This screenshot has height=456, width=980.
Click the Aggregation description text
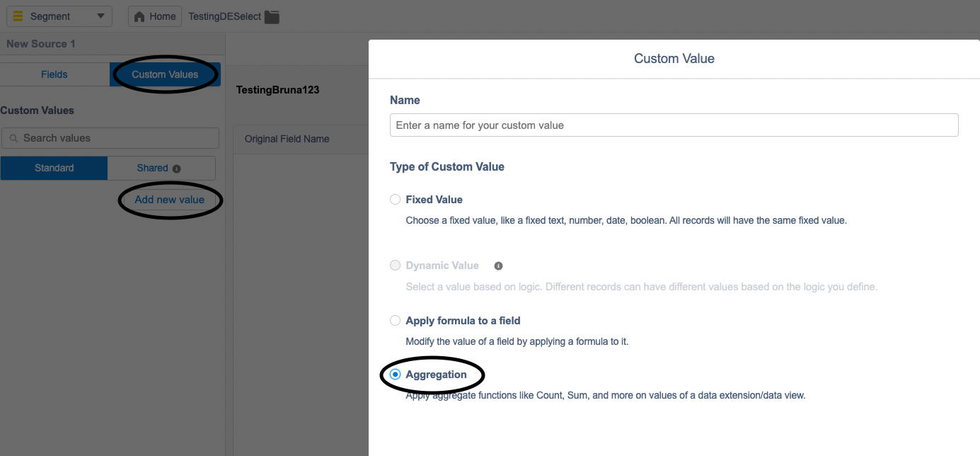606,395
